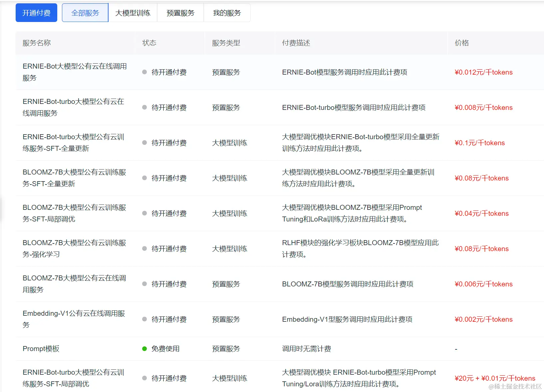Select the 全部服务 tab

coord(85,13)
